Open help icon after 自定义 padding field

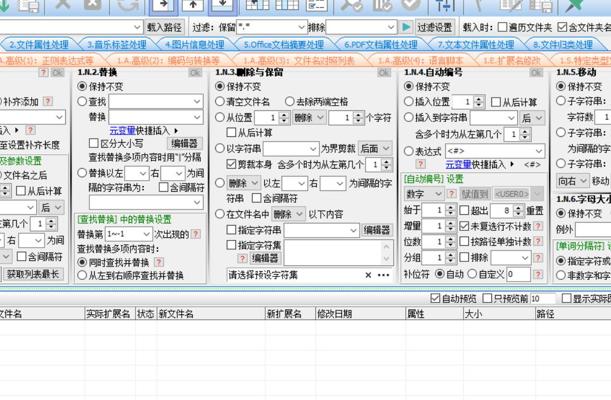(x=538, y=274)
